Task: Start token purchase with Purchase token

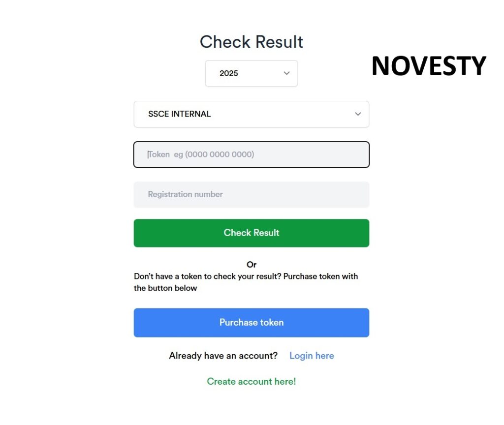Action: pos(251,322)
